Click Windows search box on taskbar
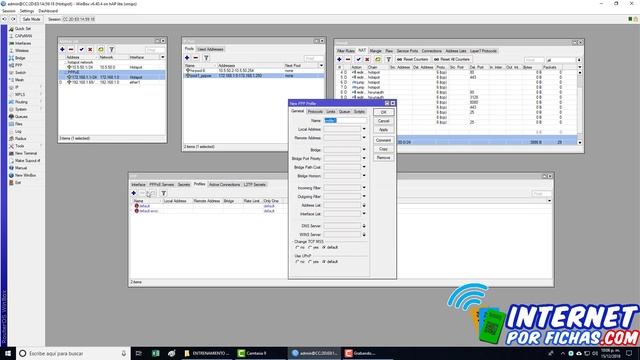The height and width of the screenshot is (360, 640). [73, 353]
